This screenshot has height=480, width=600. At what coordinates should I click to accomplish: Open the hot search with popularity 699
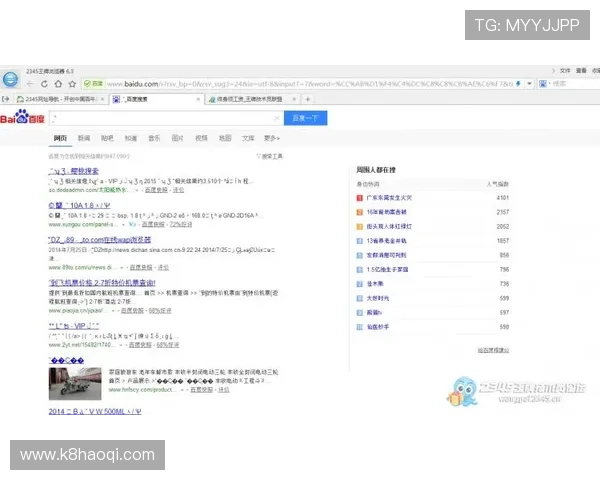click(x=378, y=298)
